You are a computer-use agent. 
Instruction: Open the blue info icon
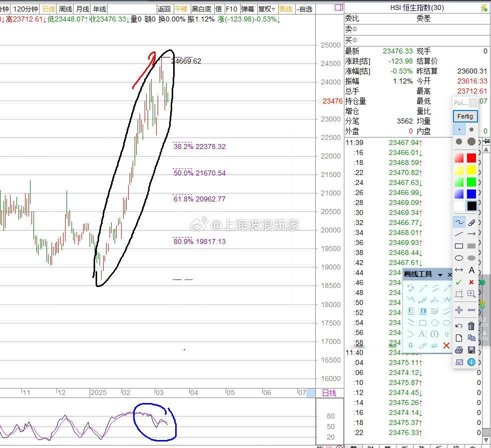click(471, 362)
